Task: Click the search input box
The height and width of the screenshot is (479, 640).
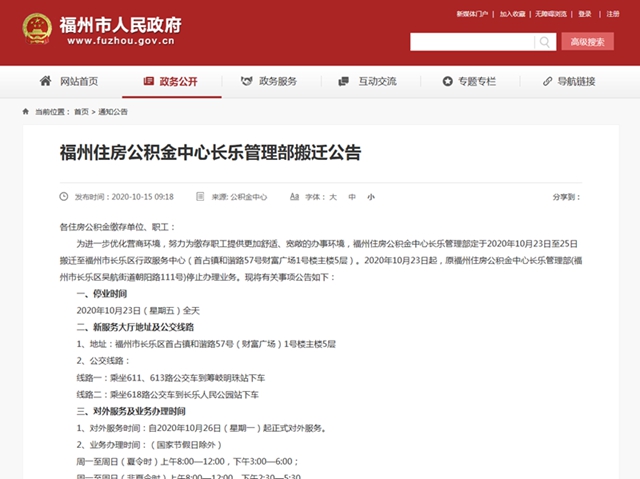Action: [472, 42]
